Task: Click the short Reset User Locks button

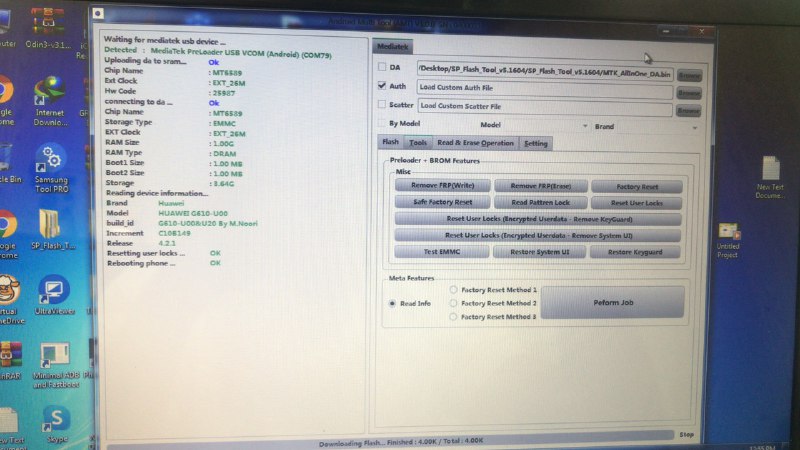Action: click(636, 203)
